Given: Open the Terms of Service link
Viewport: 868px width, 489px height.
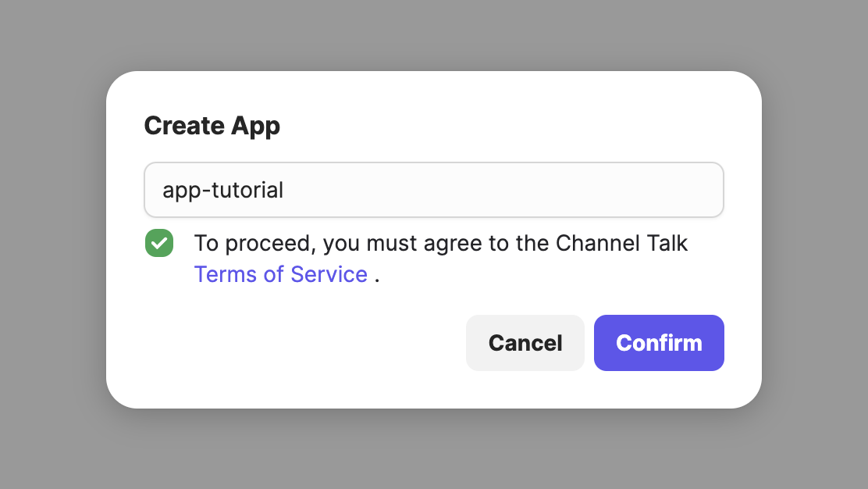Looking at the screenshot, I should [281, 274].
